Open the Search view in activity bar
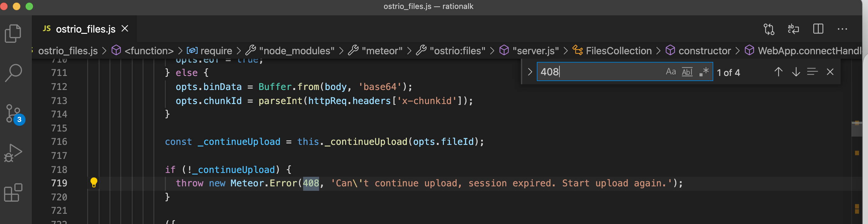 (13, 73)
